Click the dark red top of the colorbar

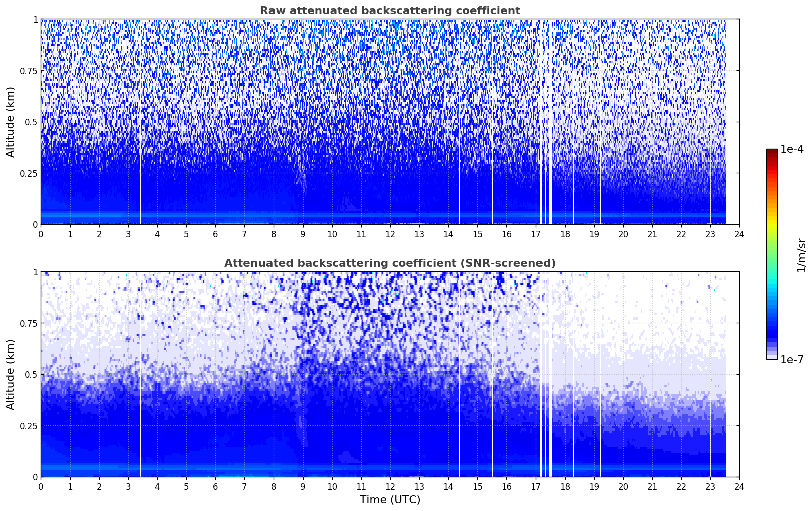point(772,152)
